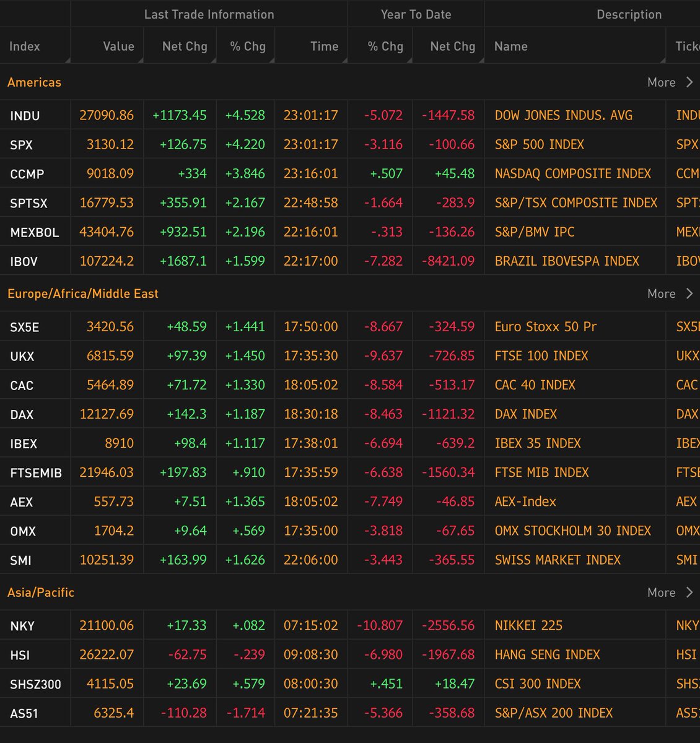Image resolution: width=700 pixels, height=743 pixels.
Task: Select the MEXBOL index ticker
Action: (x=35, y=232)
